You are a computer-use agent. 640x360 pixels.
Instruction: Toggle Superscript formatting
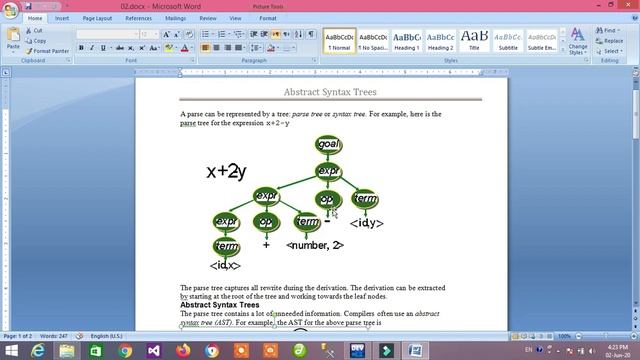142,48
